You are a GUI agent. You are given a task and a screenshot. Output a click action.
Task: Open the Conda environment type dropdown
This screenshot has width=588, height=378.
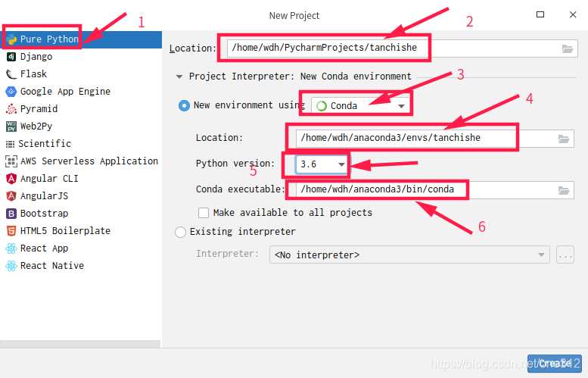[359, 106]
